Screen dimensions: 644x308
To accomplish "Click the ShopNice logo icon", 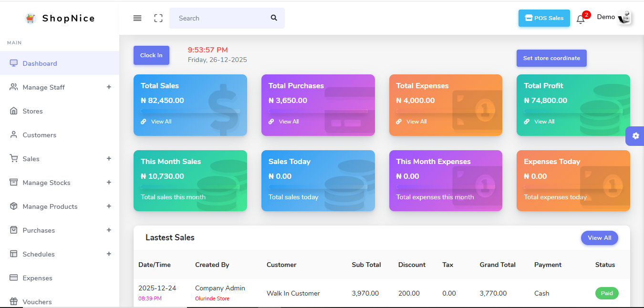I will click(x=31, y=18).
